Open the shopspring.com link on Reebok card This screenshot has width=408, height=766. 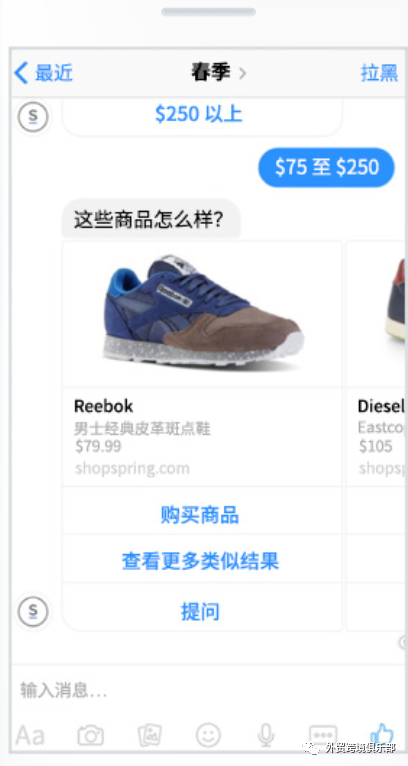tap(132, 468)
